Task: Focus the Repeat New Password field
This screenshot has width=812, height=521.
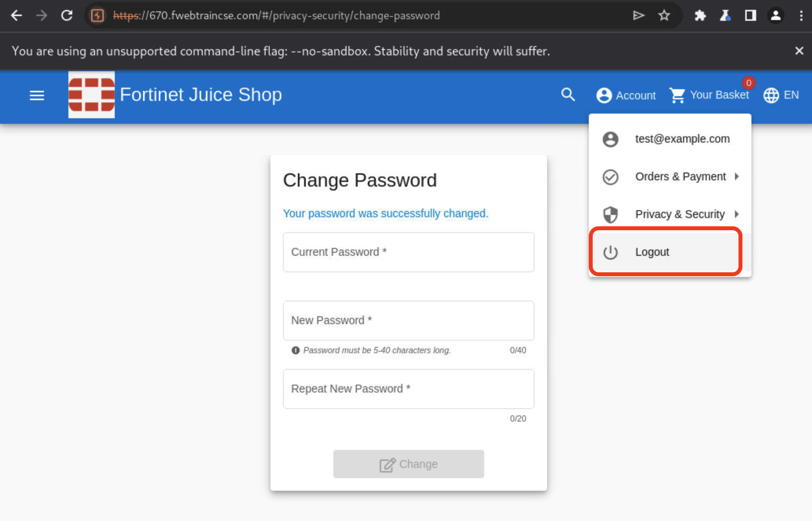Action: [409, 389]
